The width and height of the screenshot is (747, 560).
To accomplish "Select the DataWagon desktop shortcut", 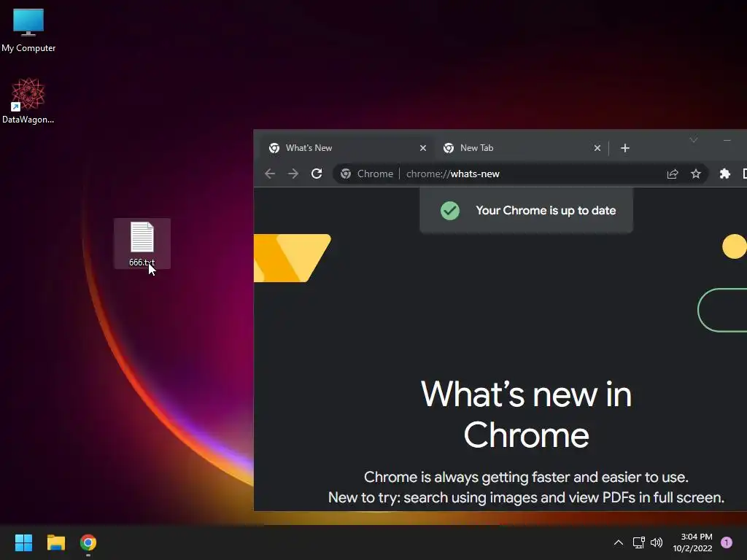I will (x=28, y=101).
